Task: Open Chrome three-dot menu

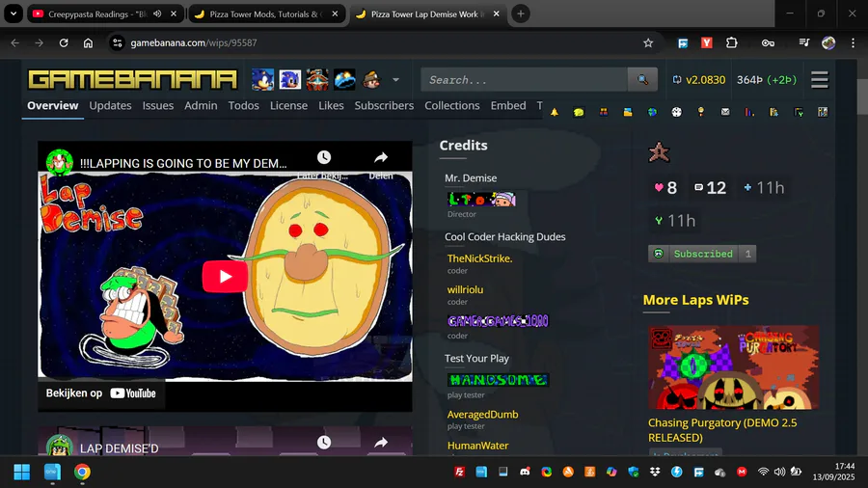Action: [x=853, y=42]
